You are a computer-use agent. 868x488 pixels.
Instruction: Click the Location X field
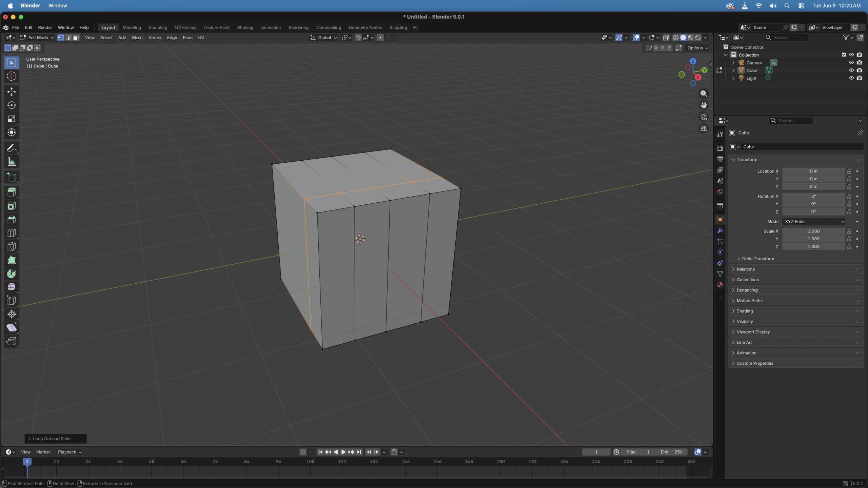point(813,171)
